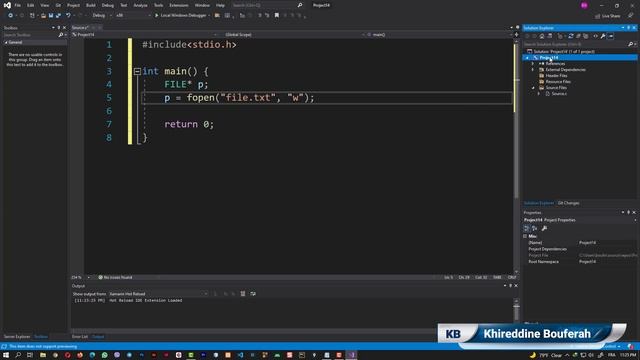640x360 pixels.
Task: Click the navigate backward toolbar icon
Action: coord(10,16)
